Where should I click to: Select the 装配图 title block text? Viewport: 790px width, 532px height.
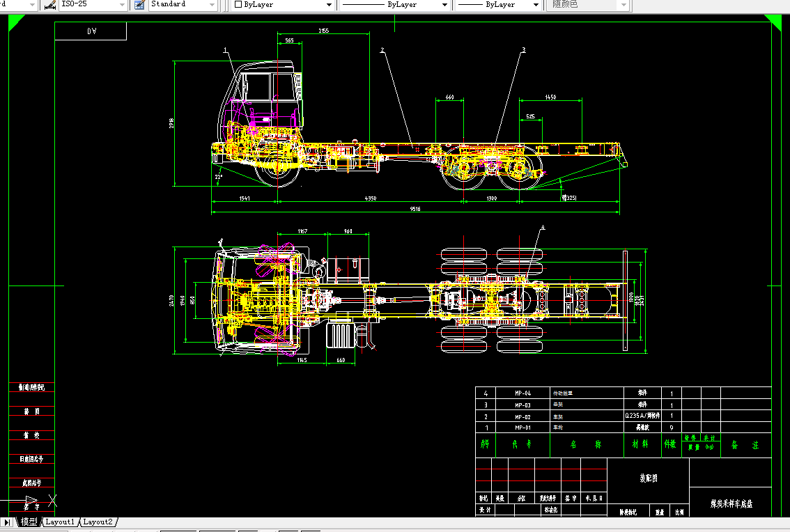pyautogui.click(x=649, y=478)
